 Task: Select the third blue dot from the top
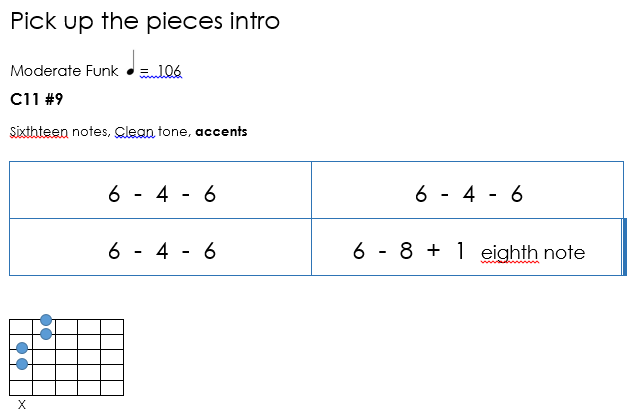click(x=22, y=348)
